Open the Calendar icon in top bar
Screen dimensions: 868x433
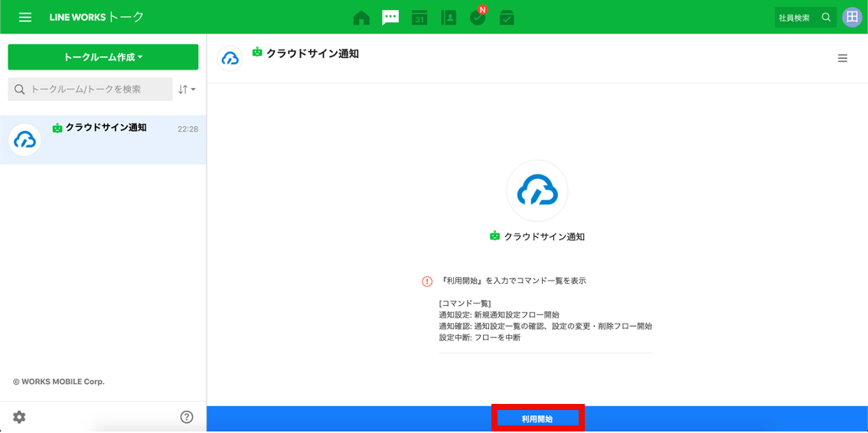pos(419,18)
